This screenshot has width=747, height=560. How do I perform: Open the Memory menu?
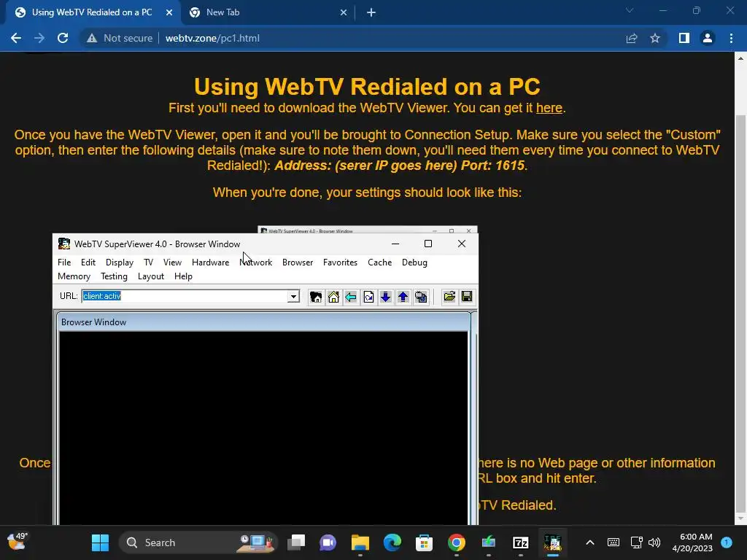[74, 276]
